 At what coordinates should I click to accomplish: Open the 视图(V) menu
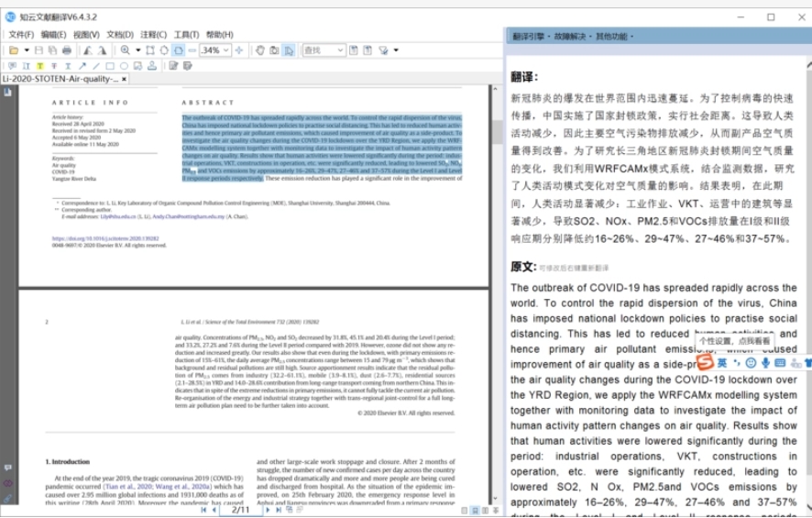[86, 35]
